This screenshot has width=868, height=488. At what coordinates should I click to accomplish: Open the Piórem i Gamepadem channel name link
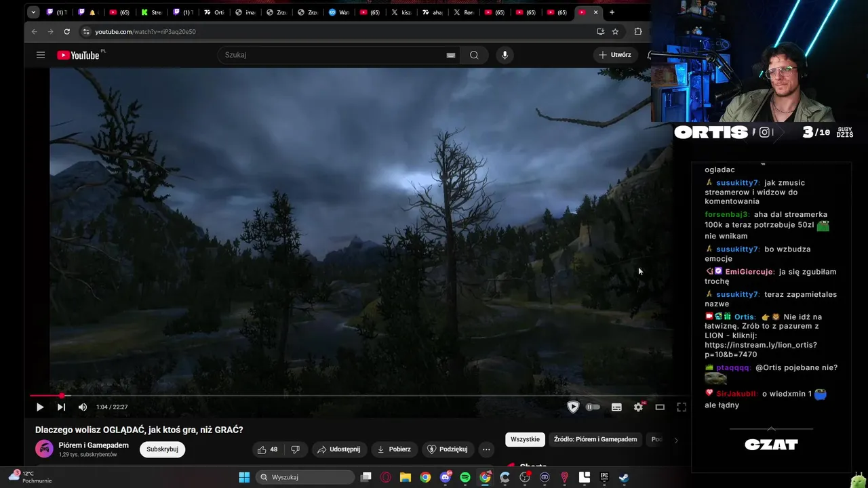[x=94, y=445]
